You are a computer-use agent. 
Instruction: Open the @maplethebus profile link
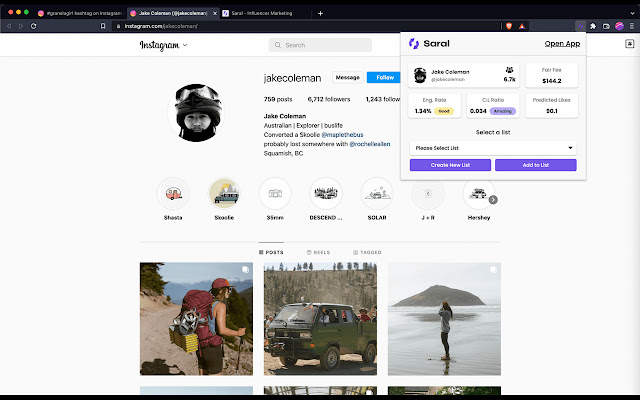click(x=342, y=135)
